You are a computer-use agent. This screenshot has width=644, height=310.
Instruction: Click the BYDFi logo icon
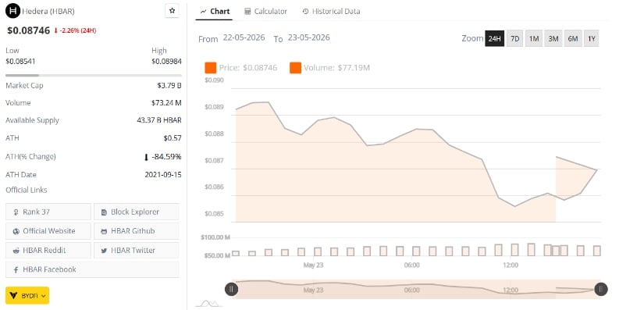(13, 295)
